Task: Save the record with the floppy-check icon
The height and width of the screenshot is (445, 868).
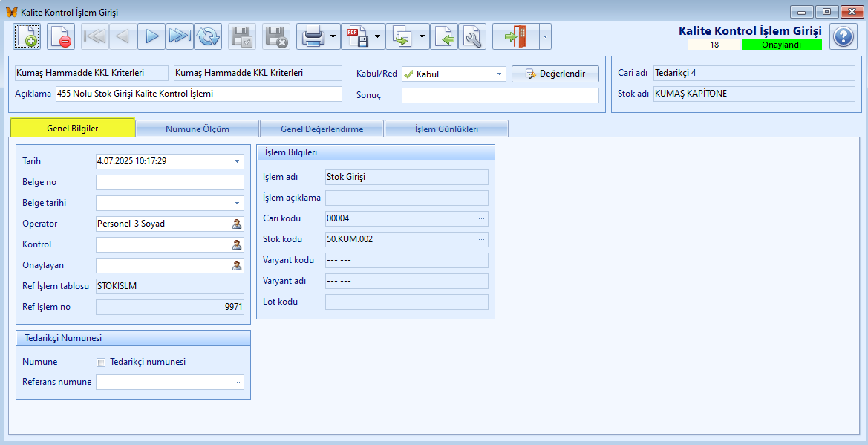Action: 242,36
